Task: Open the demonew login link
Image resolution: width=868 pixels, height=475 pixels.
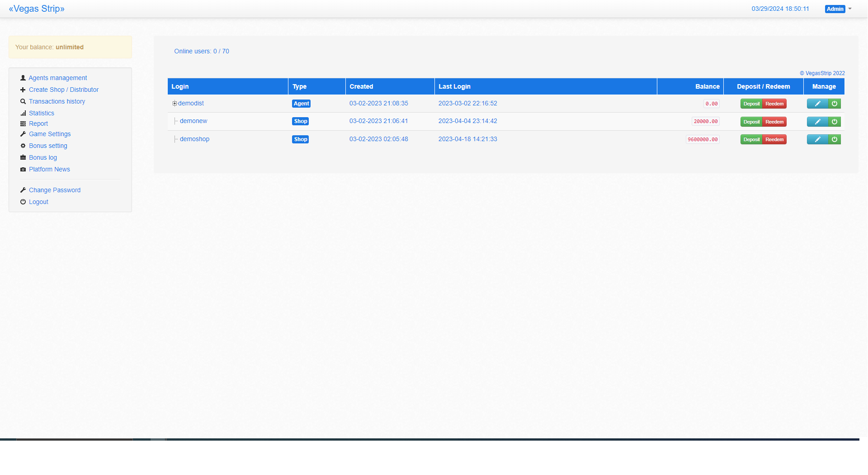Action: (193, 121)
